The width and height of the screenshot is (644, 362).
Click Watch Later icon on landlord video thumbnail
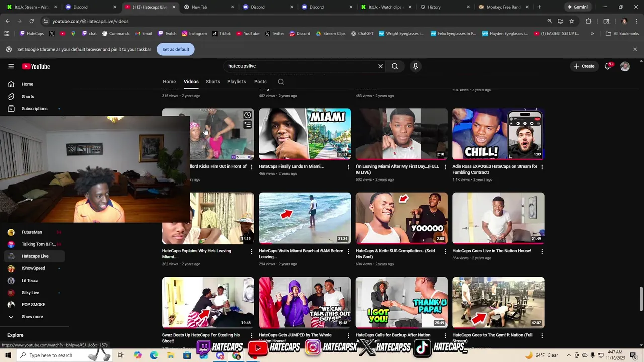[x=248, y=115]
